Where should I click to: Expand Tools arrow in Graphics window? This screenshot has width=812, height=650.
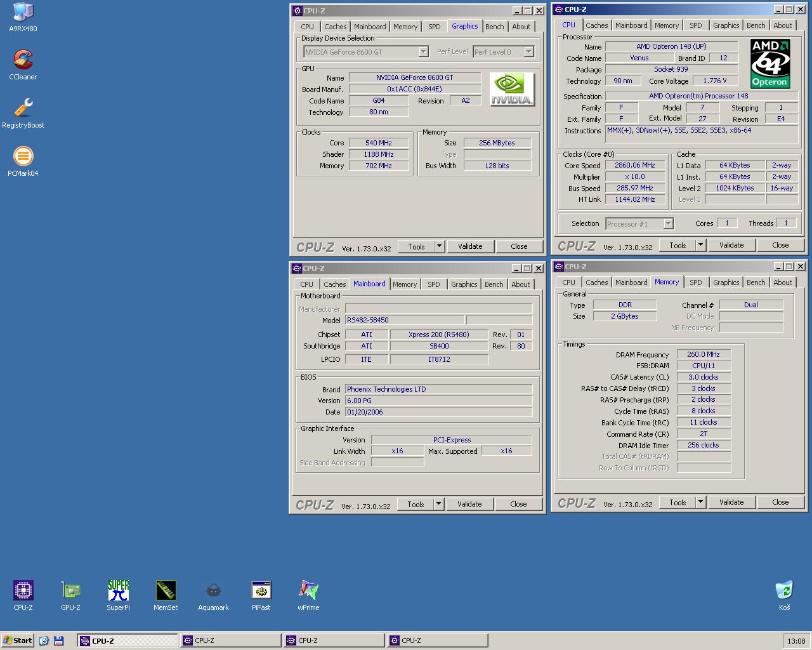tap(439, 246)
